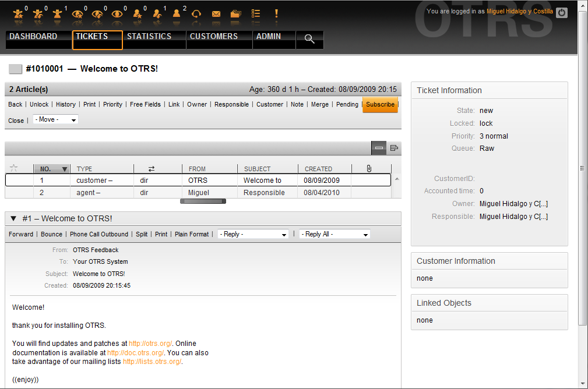This screenshot has height=389, width=588.
Task: Select article row 2 from Miguel
Action: point(198,193)
